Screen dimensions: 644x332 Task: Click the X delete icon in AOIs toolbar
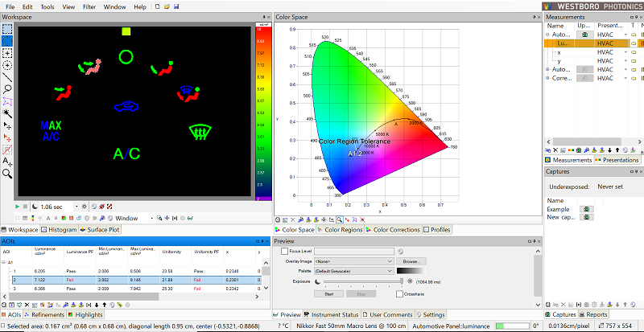click(27, 305)
